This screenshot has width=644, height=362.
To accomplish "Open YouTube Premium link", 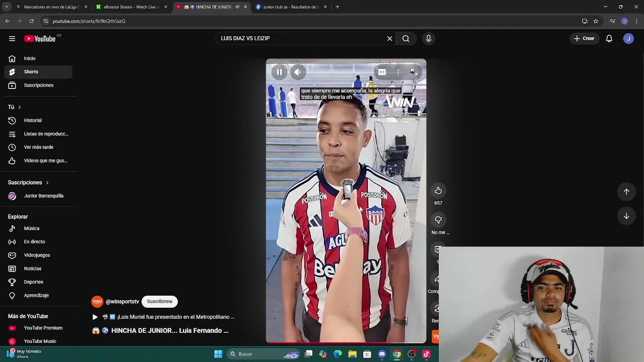I will 38,328.
